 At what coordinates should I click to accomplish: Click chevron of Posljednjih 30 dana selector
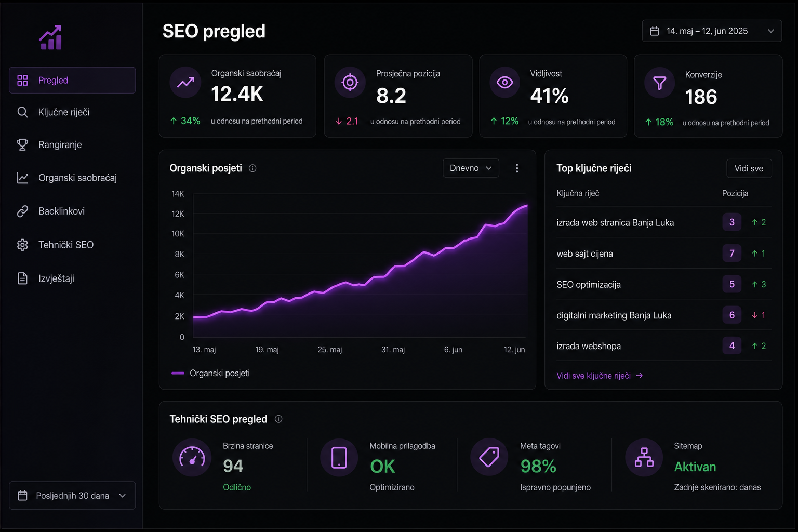pyautogui.click(x=123, y=496)
